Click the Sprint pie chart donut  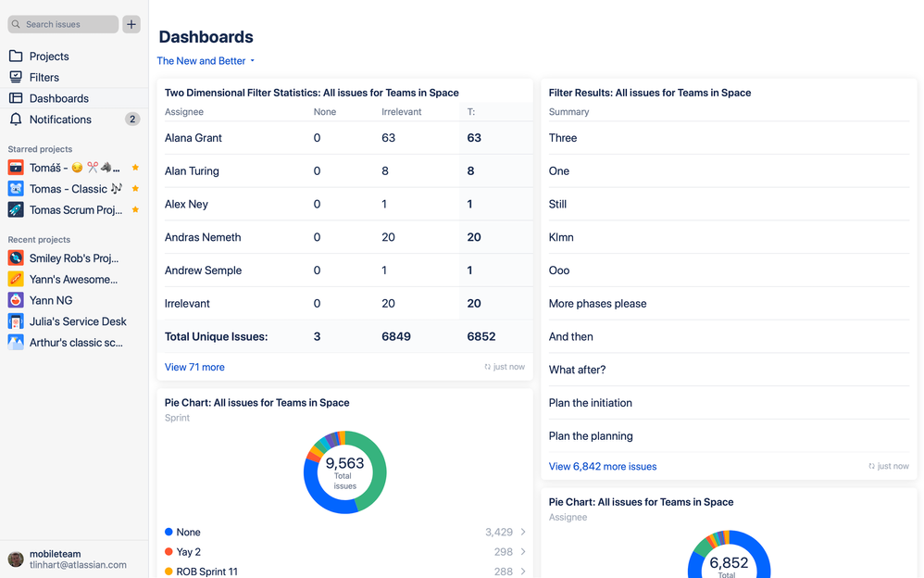(344, 471)
